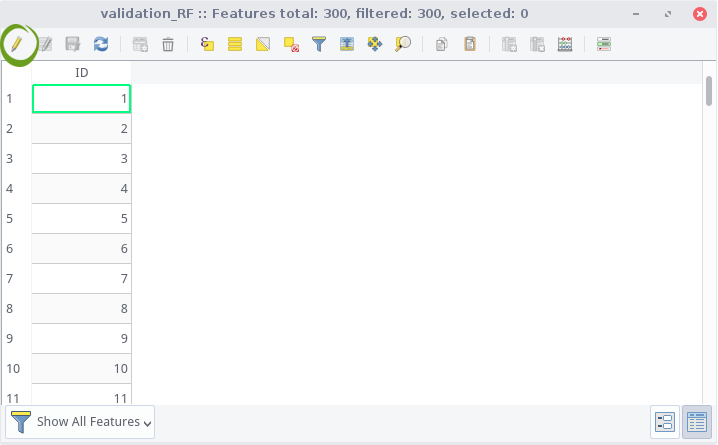Open the Show All Features dropdown
Image resolution: width=718 pixels, height=445 pixels.
[x=80, y=422]
